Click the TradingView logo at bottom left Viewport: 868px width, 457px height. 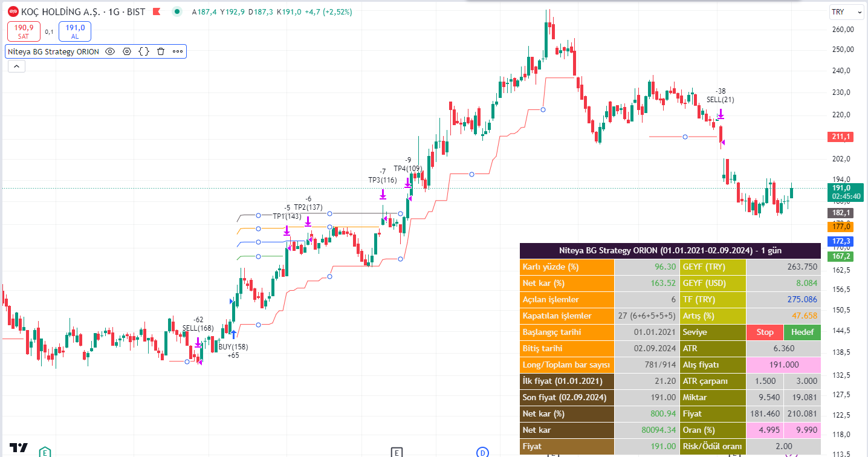tap(18, 447)
